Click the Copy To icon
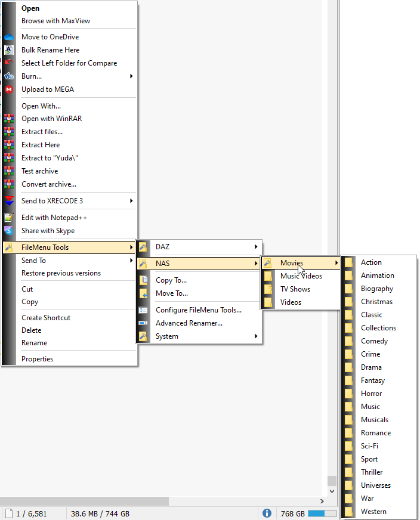 (x=143, y=280)
